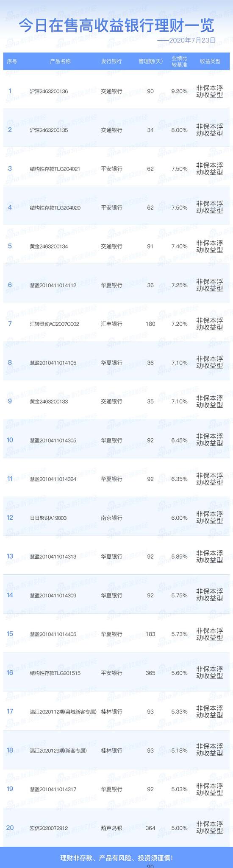
Task: Click the risk warning footer banner
Action: tap(116, 858)
